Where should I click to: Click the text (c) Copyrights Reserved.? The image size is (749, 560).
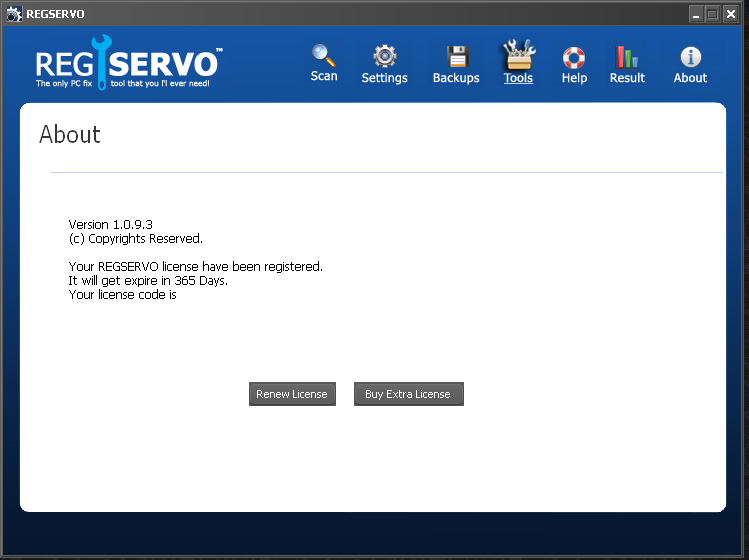click(x=136, y=238)
